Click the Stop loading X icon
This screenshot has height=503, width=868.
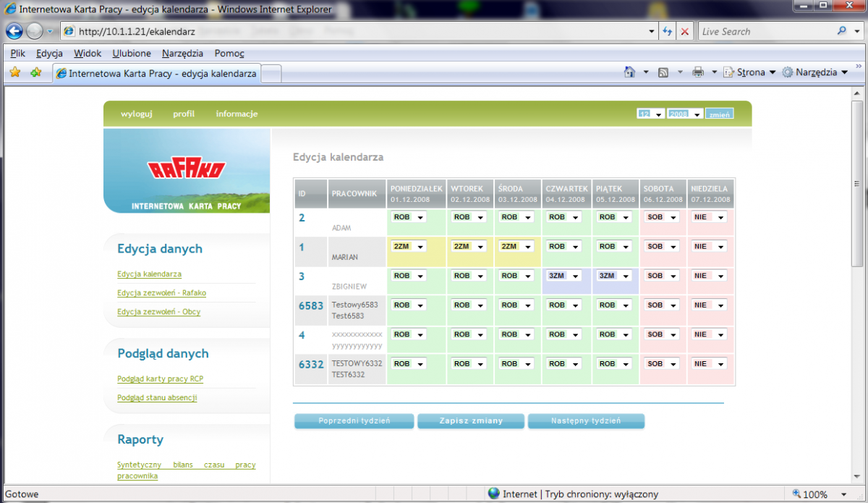(x=685, y=31)
